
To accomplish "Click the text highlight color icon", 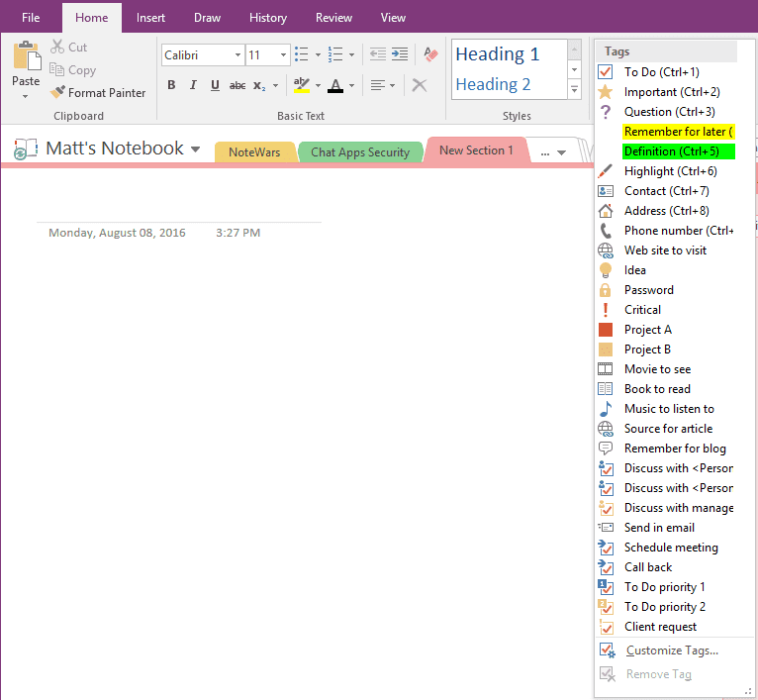I will tap(301, 85).
